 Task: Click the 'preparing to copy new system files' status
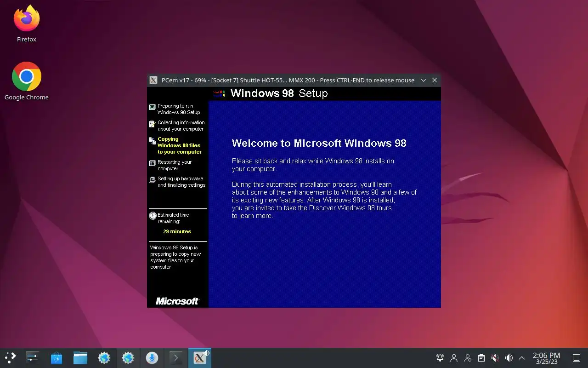(175, 257)
